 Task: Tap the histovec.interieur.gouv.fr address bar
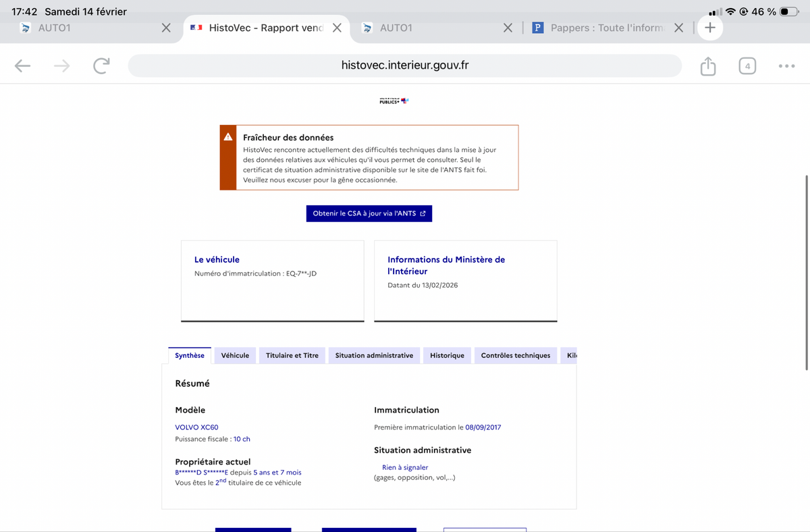point(405,65)
